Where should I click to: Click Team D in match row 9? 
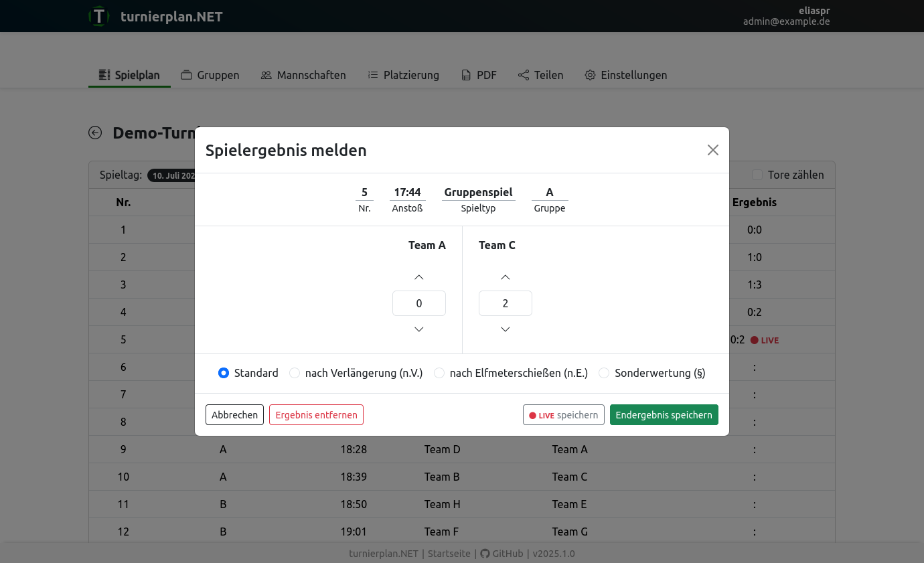[443, 449]
